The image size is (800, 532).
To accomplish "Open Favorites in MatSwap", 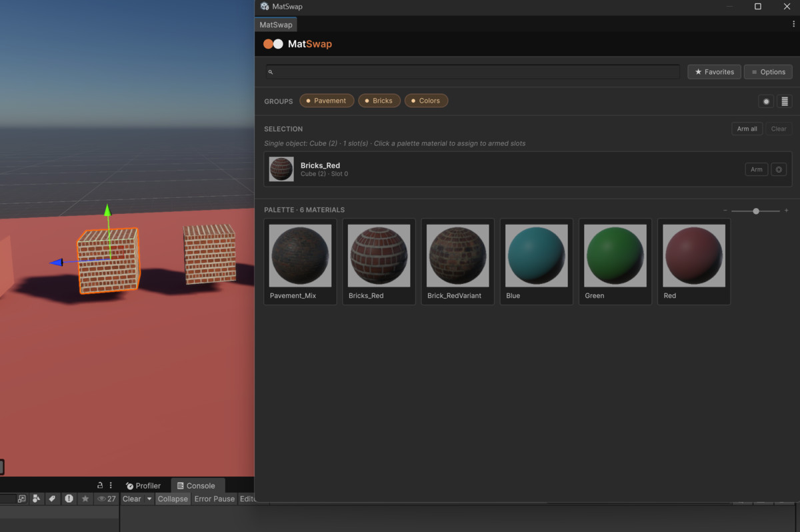I will click(x=714, y=72).
